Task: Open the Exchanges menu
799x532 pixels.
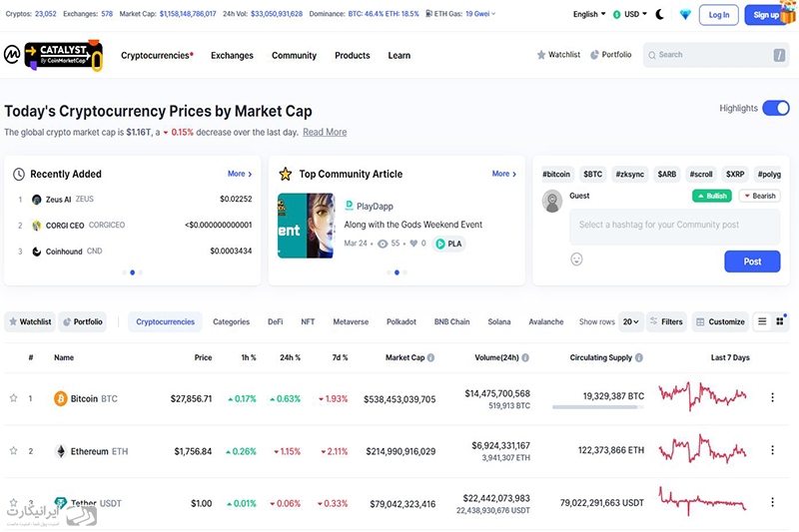Action: 232,56
